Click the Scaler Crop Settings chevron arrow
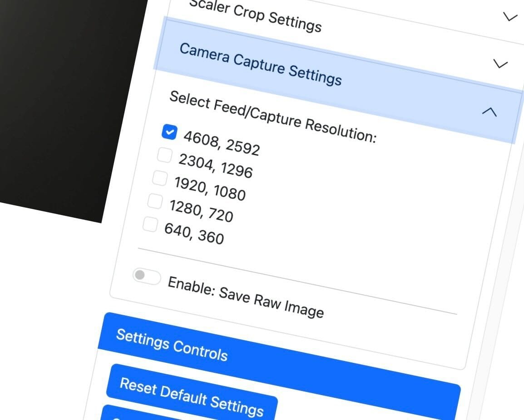 point(510,17)
